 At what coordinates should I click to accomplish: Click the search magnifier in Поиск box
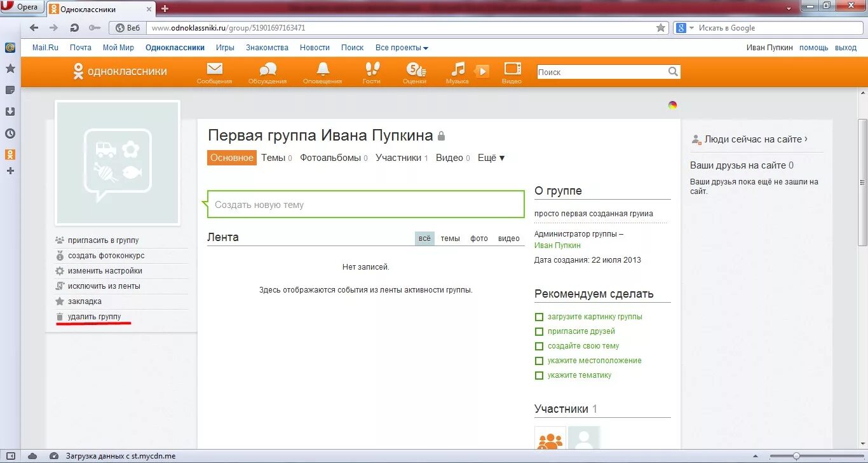(x=673, y=72)
